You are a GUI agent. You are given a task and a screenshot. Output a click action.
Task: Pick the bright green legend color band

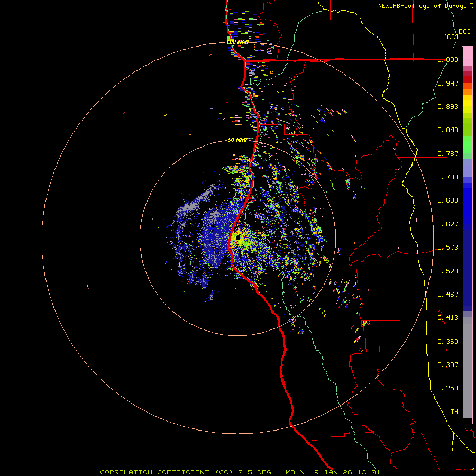pos(467,144)
